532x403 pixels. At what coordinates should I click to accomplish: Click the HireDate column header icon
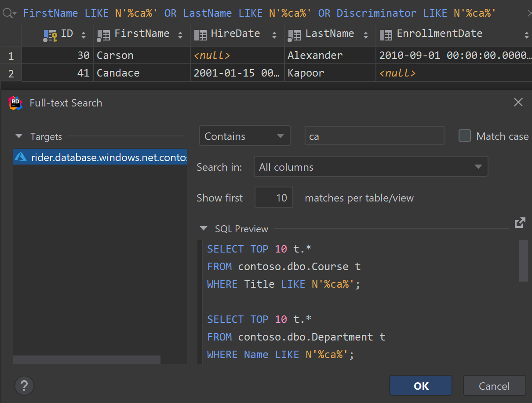tap(200, 35)
